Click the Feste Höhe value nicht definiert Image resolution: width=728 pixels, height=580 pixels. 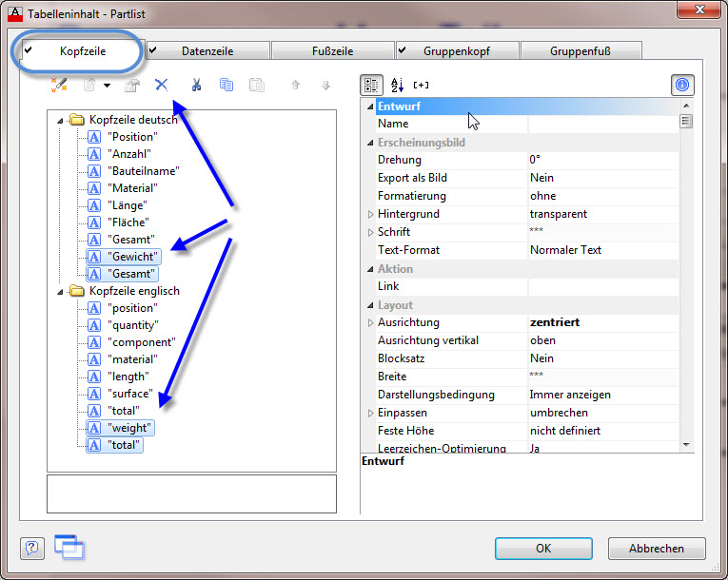(x=565, y=431)
